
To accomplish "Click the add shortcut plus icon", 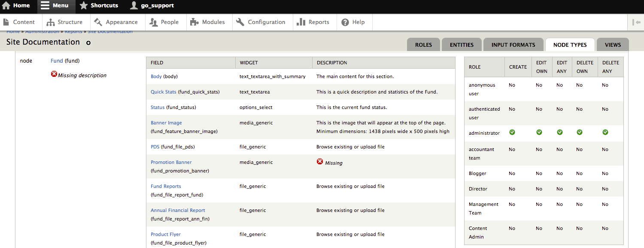I will (88, 43).
